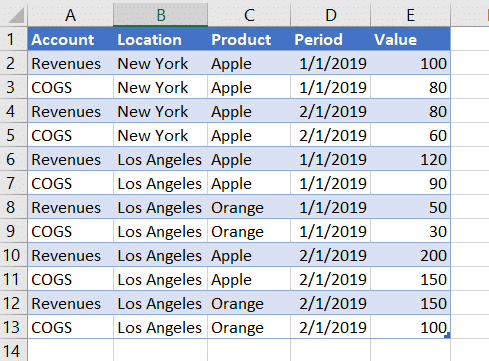Click the table resize handle corner

pos(447,335)
